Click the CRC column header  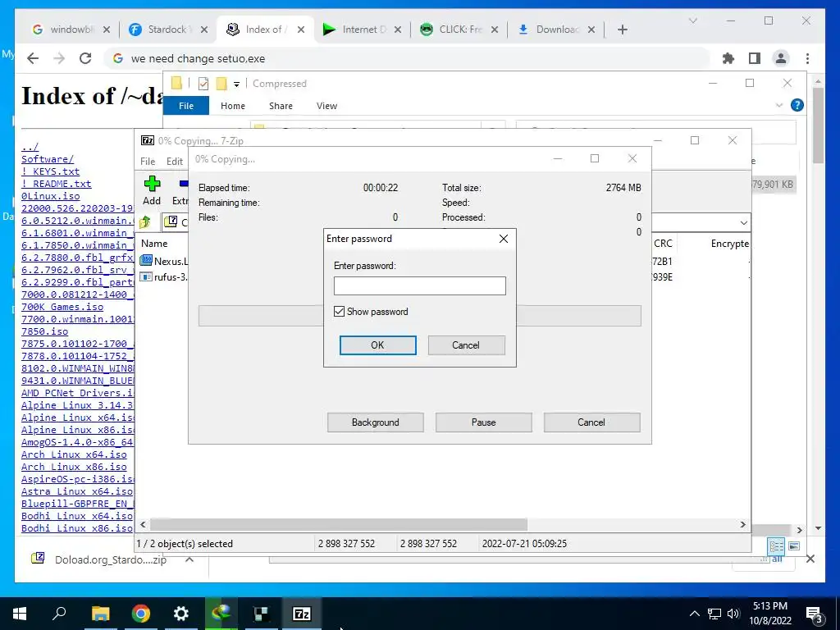(663, 243)
